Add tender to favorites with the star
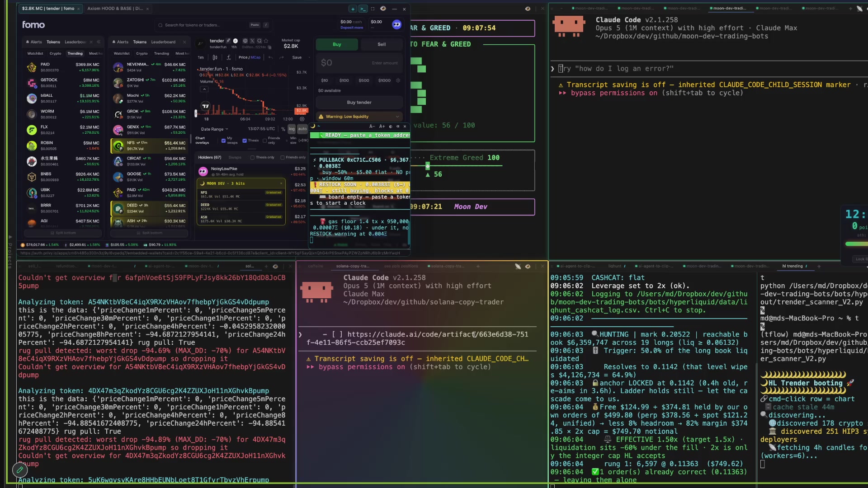 tap(266, 41)
